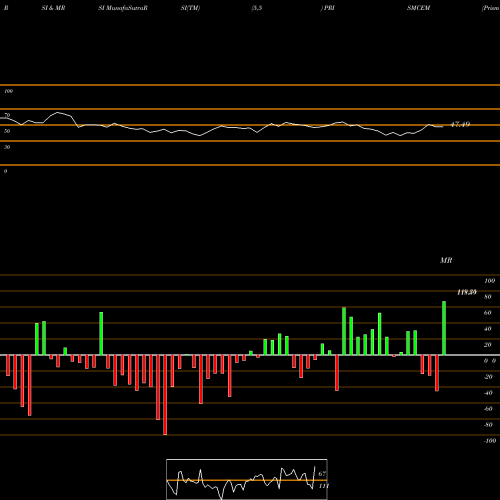Click the SI & MR header text
This screenshot has width=500, height=500.
tap(53, 8)
